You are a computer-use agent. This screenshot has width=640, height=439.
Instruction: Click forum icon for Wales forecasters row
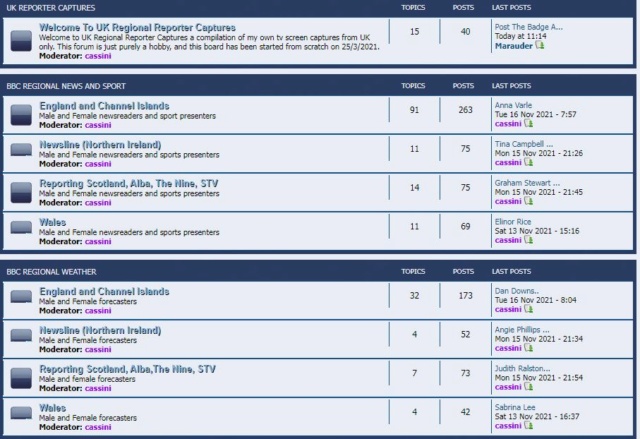[x=21, y=412]
